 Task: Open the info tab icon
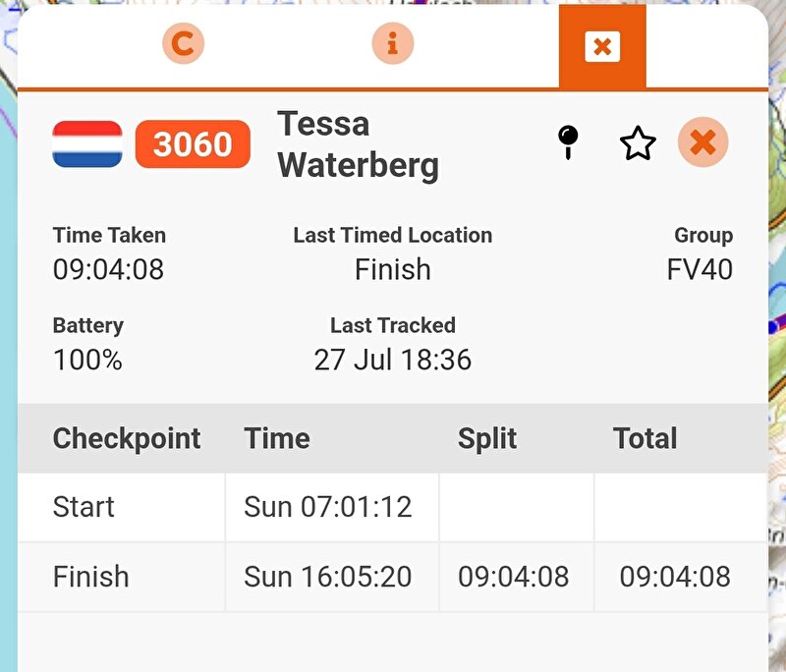coord(393,43)
